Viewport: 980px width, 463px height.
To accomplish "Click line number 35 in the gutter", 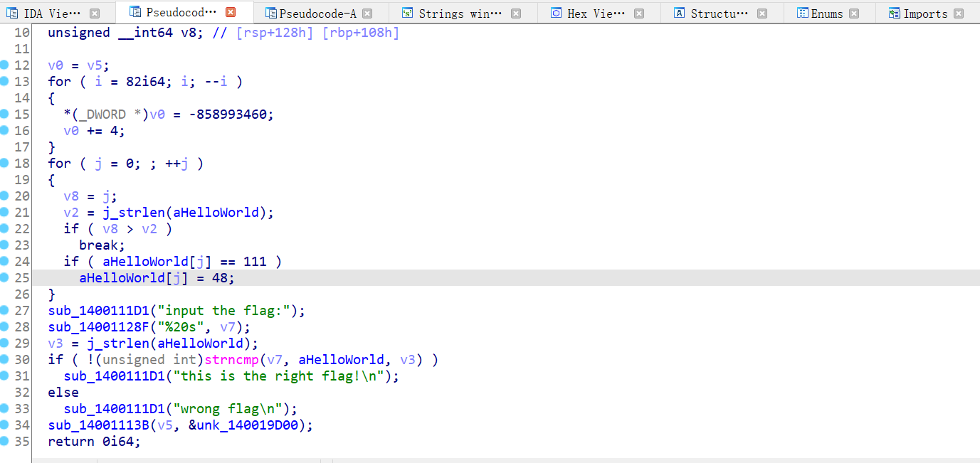I will (21, 441).
